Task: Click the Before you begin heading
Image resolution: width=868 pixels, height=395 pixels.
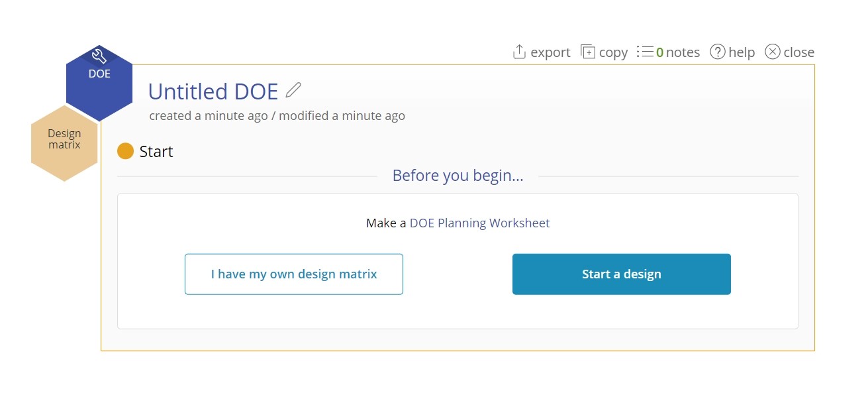Action: point(458,176)
